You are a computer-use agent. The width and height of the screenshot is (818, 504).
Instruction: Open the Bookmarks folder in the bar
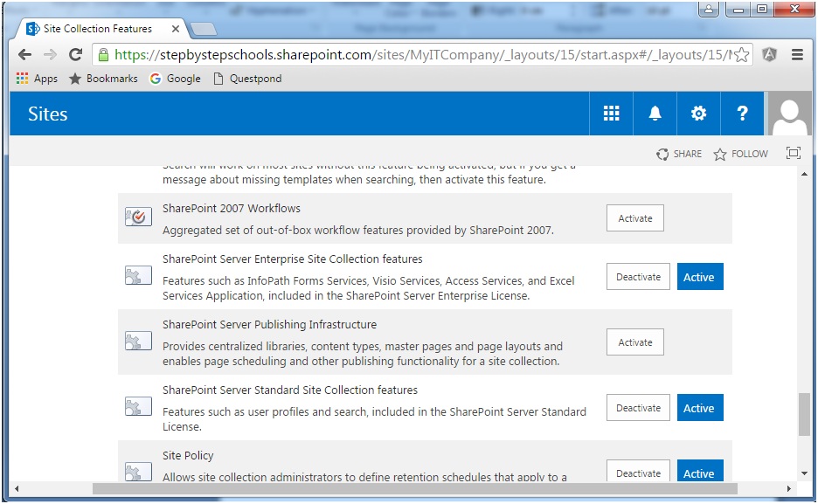[x=103, y=79]
